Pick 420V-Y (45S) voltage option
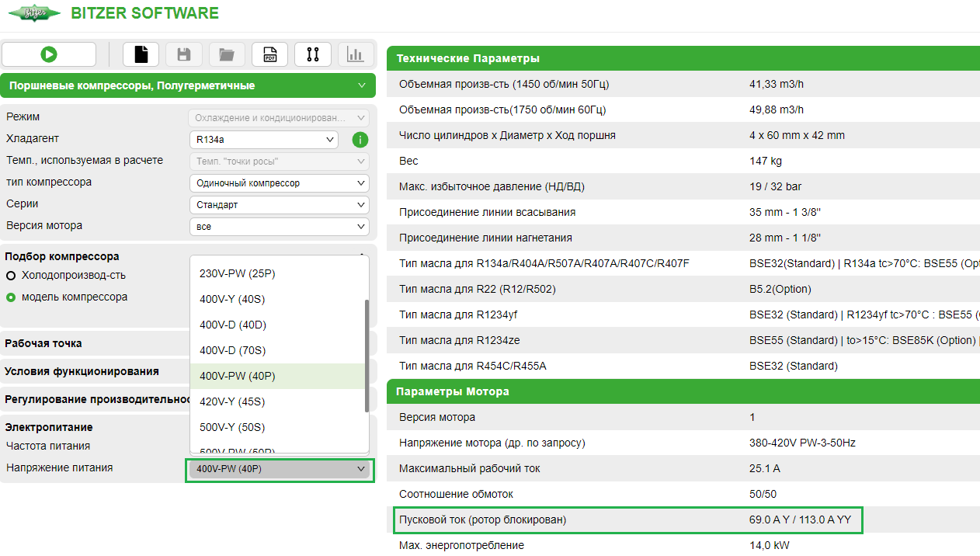 pos(232,401)
